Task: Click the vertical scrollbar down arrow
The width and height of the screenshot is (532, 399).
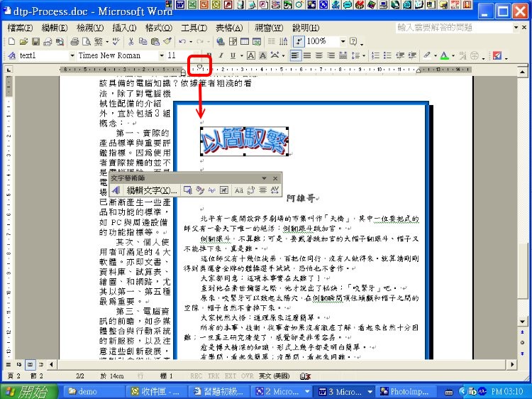Action: (x=523, y=321)
